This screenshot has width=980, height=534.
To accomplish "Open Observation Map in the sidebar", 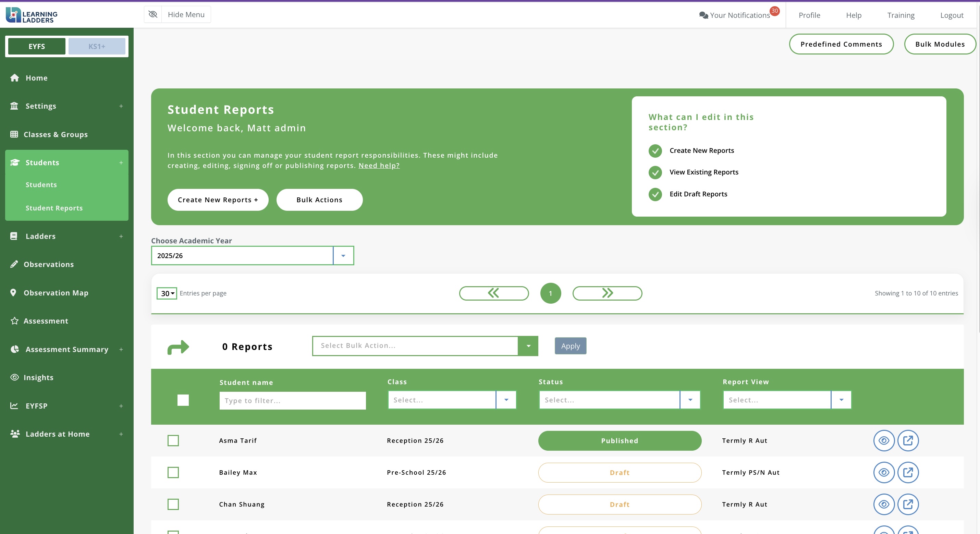I will [56, 293].
